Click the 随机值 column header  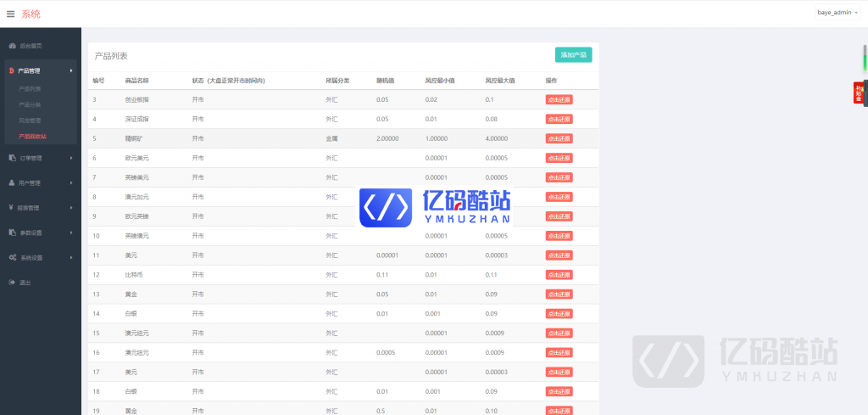click(x=385, y=81)
